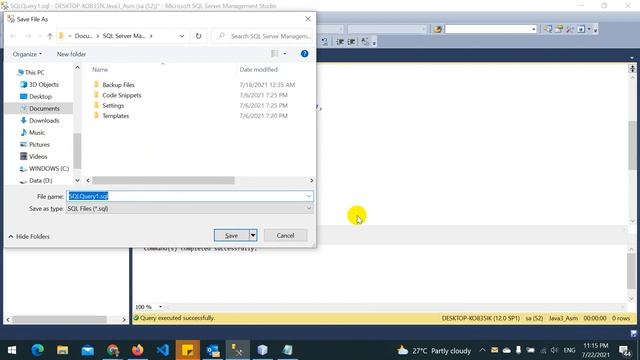Open Visual Studio Code from taskbar
This screenshot has width=640, height=360.
(162, 350)
